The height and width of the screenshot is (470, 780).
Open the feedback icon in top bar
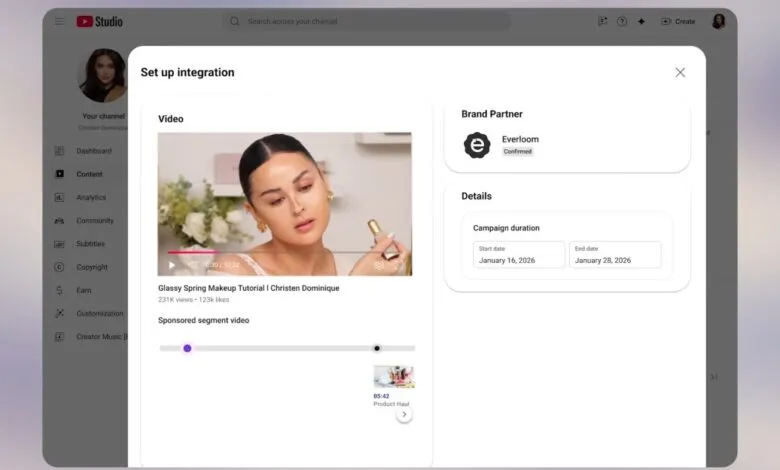(602, 21)
